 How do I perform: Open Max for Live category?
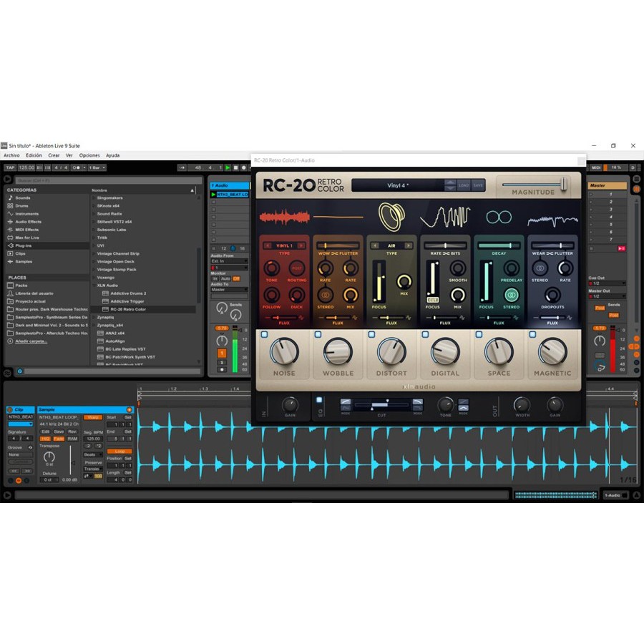27,238
